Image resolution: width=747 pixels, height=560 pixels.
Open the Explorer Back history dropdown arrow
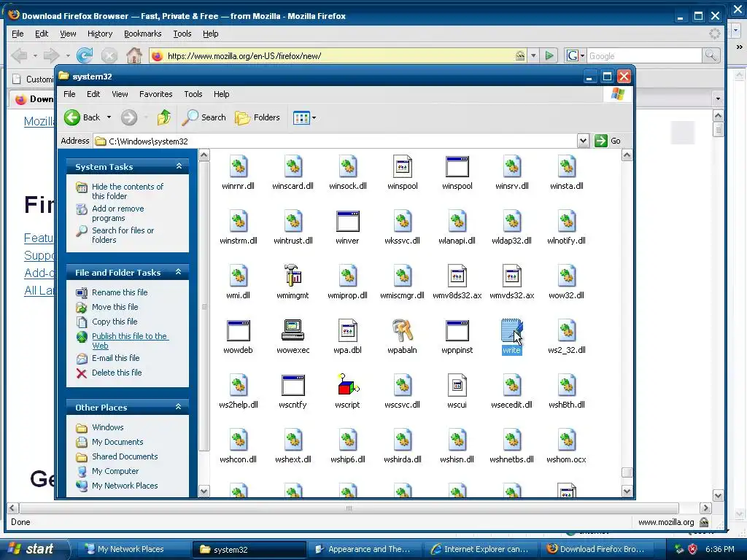pyautogui.click(x=109, y=117)
